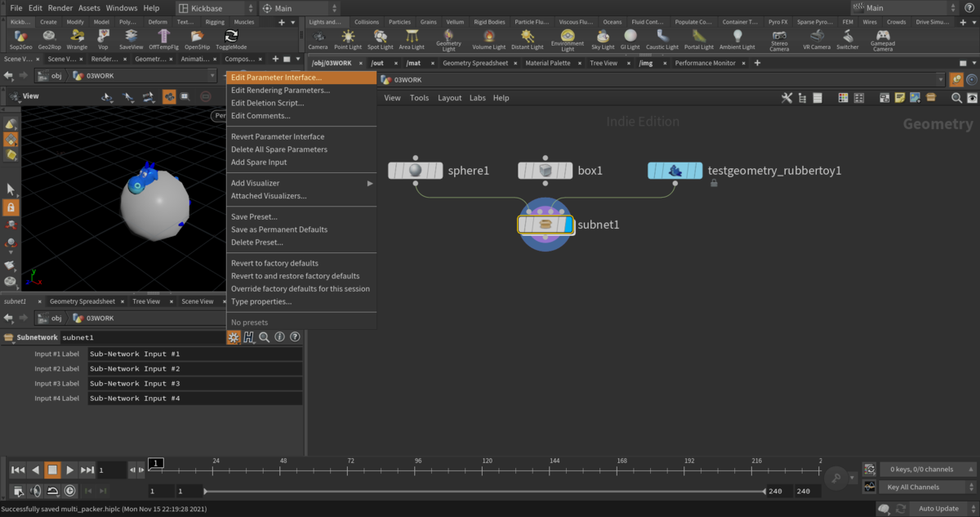This screenshot has width=980, height=517.
Task: Jump to first frame button
Action: tap(18, 470)
